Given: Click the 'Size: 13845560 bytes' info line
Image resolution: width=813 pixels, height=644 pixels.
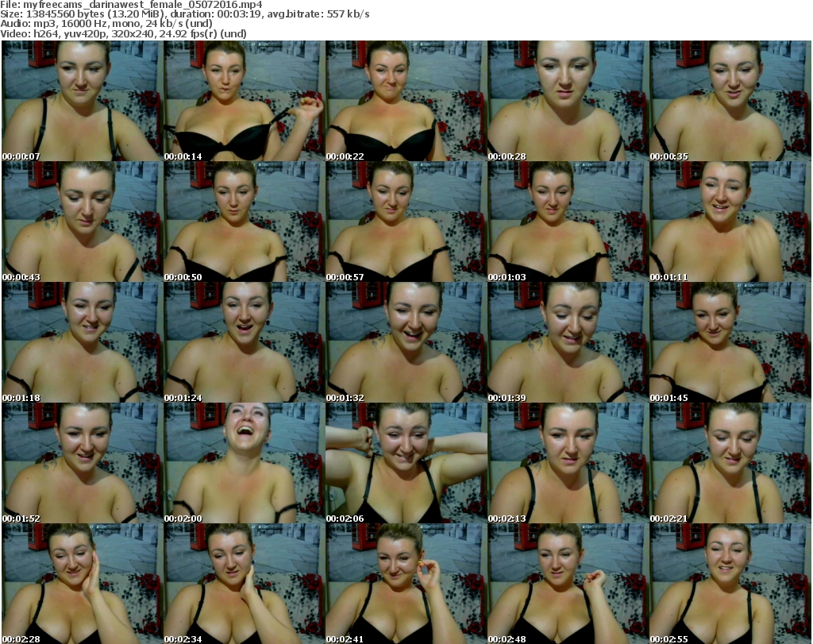Looking at the screenshot, I should [x=184, y=14].
